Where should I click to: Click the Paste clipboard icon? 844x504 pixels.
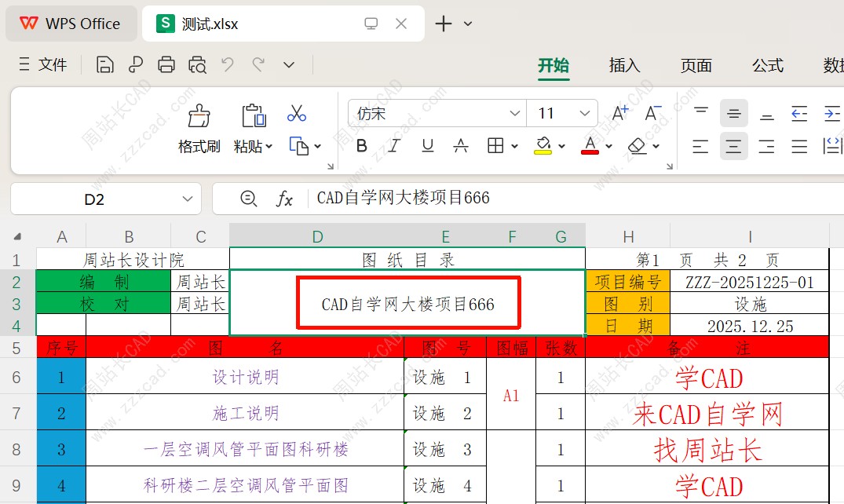(253, 116)
